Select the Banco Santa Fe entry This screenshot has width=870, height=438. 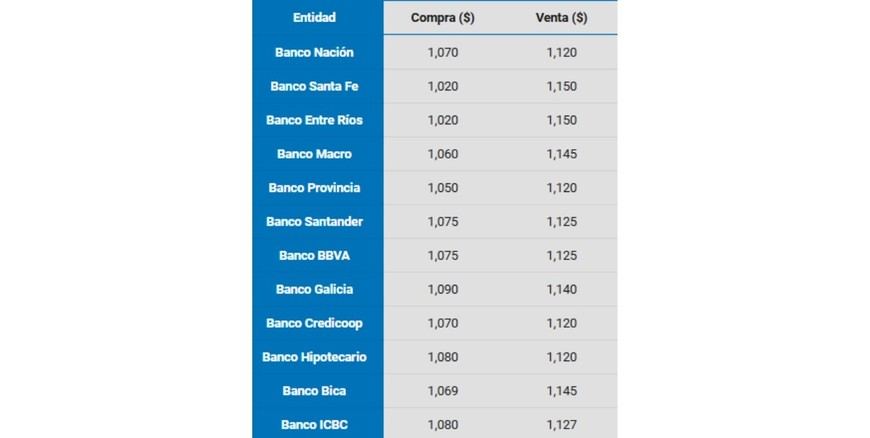pyautogui.click(x=314, y=86)
